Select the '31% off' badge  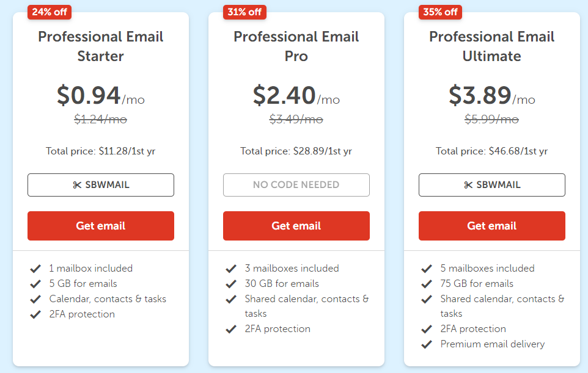coord(244,12)
